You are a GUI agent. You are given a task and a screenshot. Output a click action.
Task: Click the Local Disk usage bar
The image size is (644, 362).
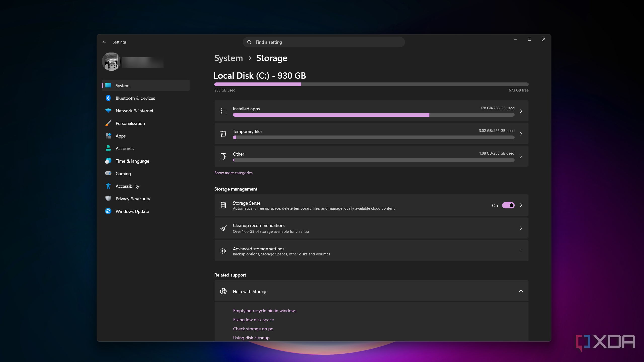point(371,84)
